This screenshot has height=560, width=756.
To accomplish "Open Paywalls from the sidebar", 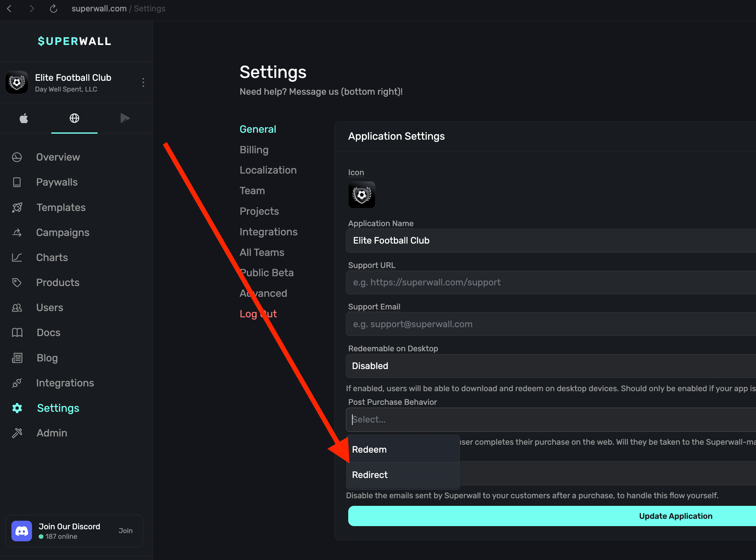I will pyautogui.click(x=57, y=182).
